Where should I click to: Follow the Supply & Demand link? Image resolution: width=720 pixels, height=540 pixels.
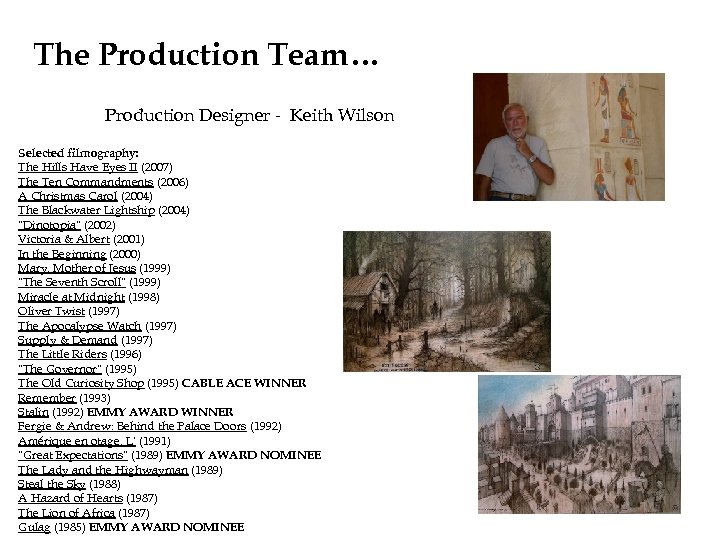68,340
